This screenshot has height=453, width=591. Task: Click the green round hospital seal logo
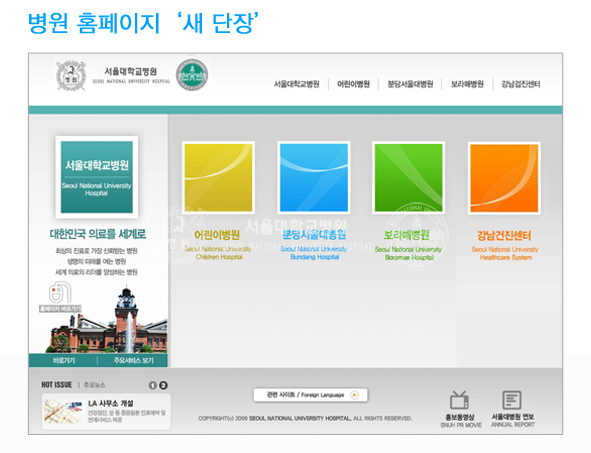coord(192,75)
